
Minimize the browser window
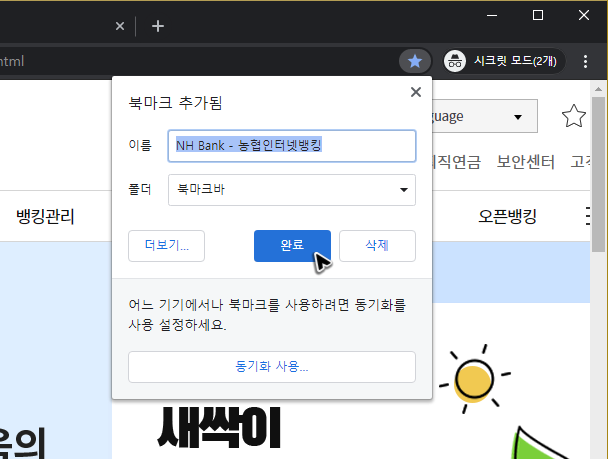click(492, 16)
